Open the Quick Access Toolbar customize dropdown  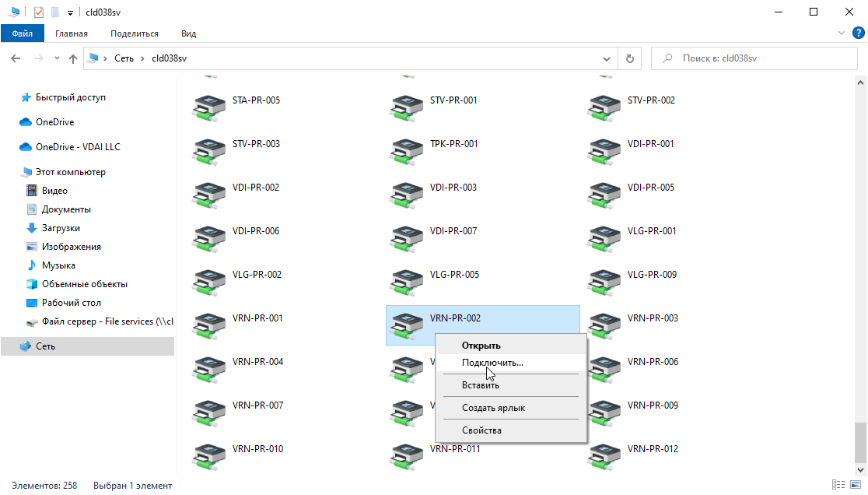pyautogui.click(x=70, y=12)
